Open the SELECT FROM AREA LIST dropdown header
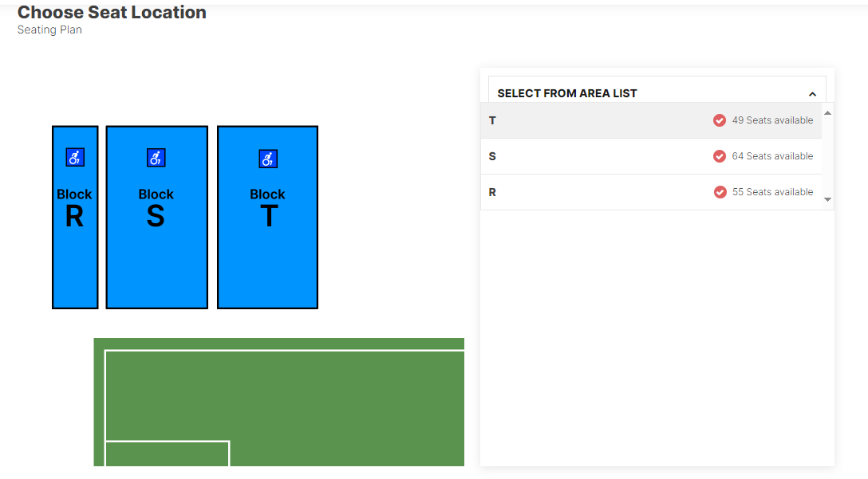The image size is (868, 479). [x=657, y=90]
